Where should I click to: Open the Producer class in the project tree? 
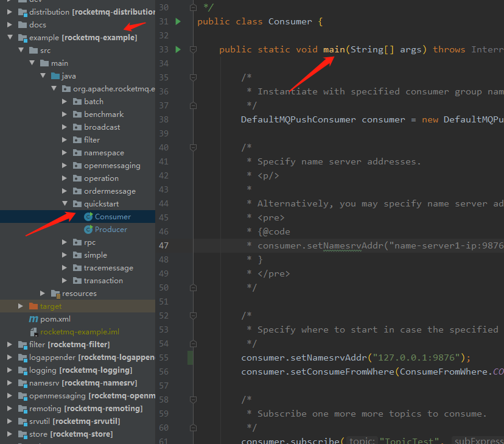pyautogui.click(x=111, y=230)
